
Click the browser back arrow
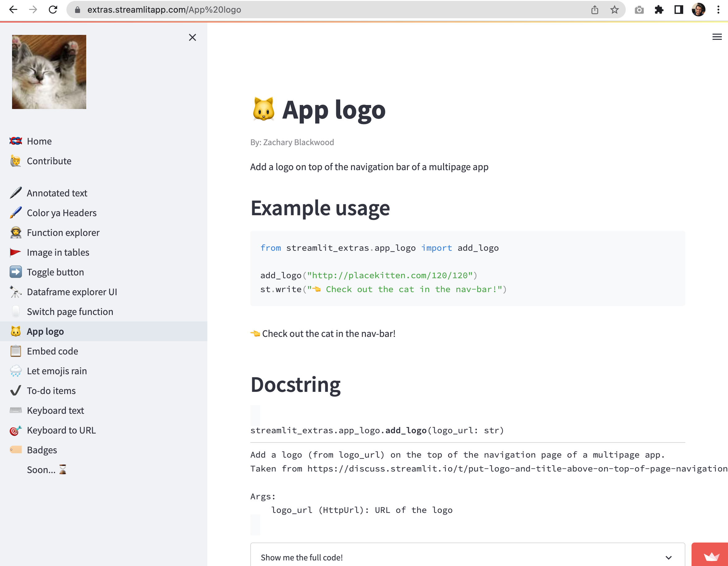coord(13,10)
